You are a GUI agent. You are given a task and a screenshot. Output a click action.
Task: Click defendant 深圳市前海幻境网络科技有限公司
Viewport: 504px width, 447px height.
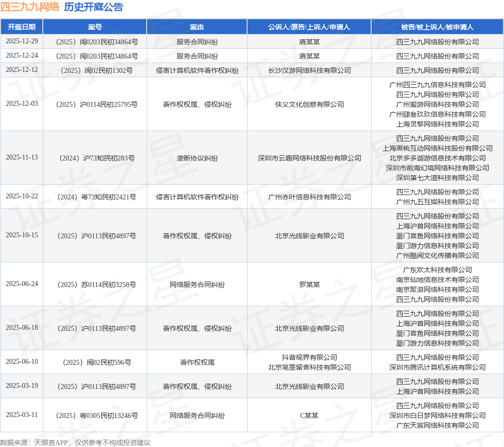click(x=437, y=168)
